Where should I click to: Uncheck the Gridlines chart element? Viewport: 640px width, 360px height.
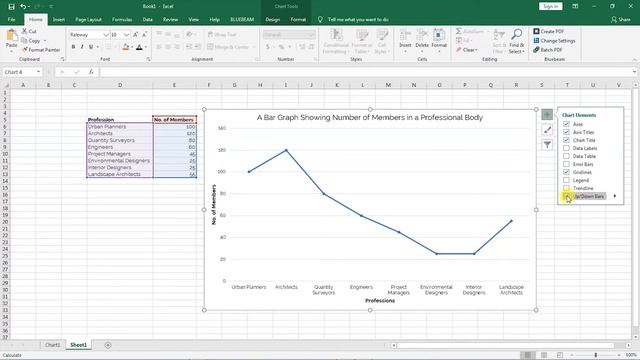point(567,172)
